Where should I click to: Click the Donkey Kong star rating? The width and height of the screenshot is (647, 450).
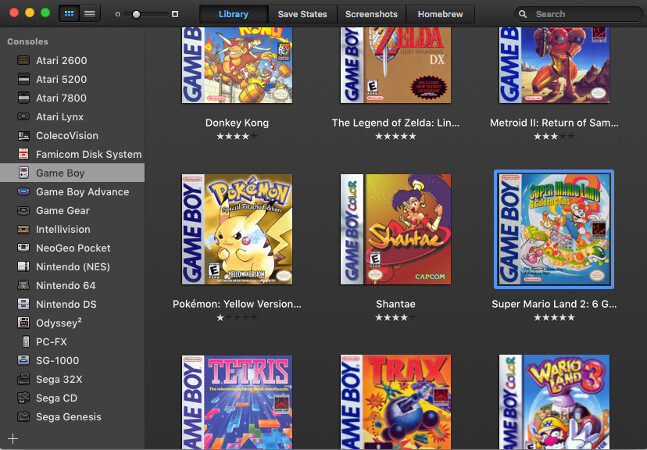point(237,136)
